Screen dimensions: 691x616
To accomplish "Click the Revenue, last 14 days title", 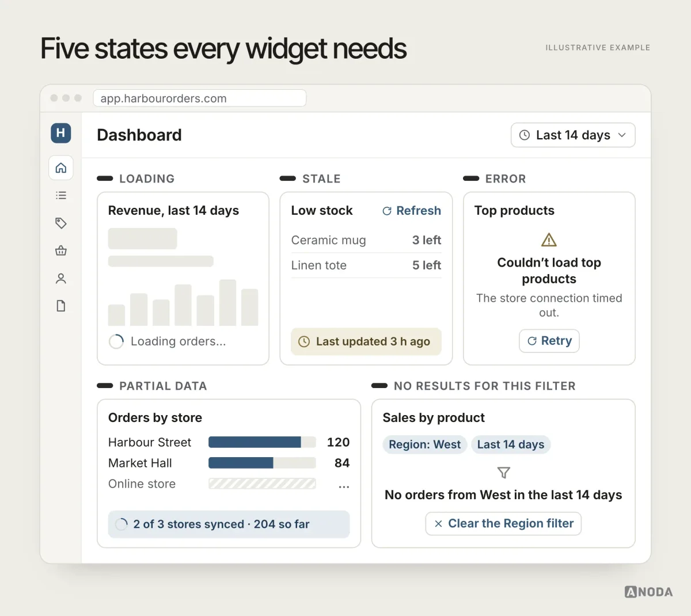I will 173,211.
